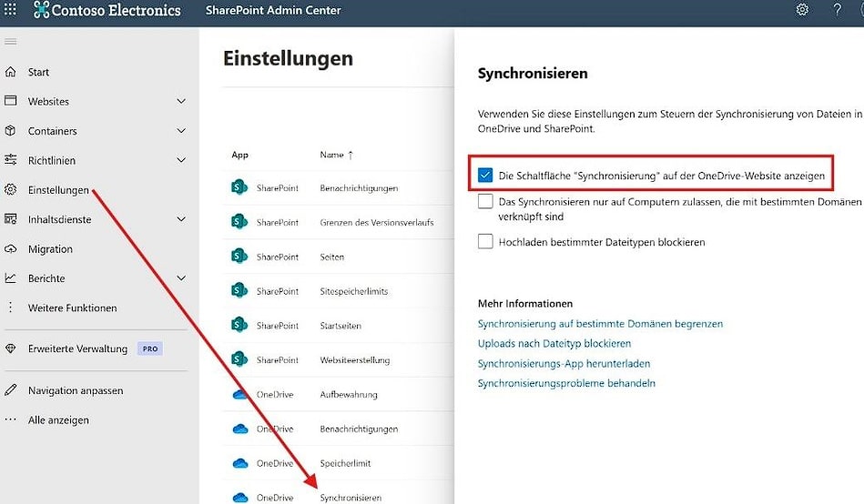The image size is (864, 504).
Task: Click the Contoso Electronics logo
Action: [107, 10]
